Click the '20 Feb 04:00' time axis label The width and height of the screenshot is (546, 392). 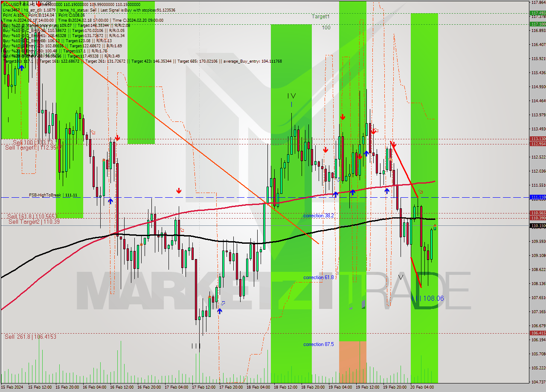pos(422,387)
